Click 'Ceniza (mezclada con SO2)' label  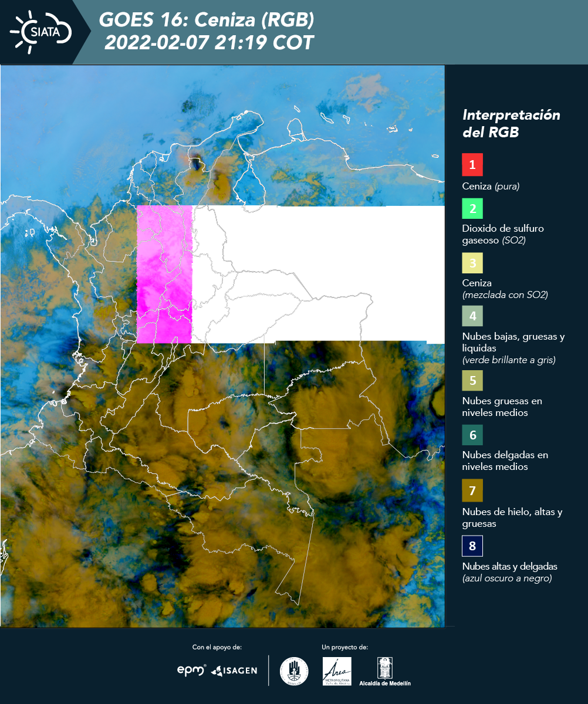pyautogui.click(x=505, y=289)
